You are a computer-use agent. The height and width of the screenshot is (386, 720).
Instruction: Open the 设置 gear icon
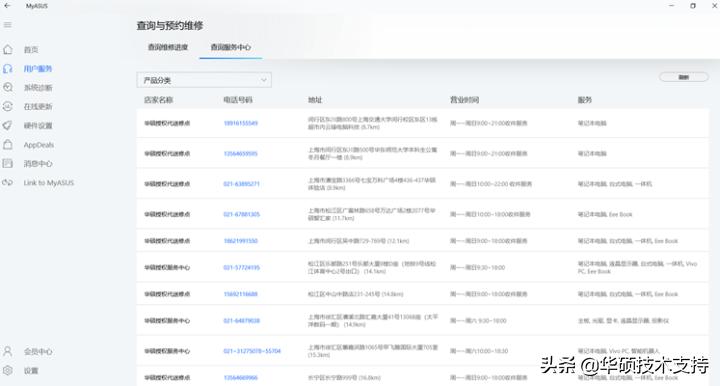(x=8, y=370)
